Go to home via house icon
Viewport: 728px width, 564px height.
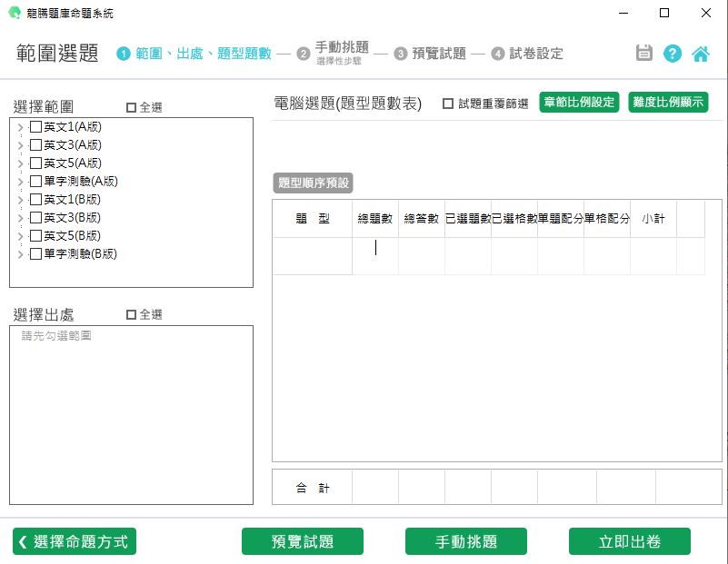click(x=701, y=54)
